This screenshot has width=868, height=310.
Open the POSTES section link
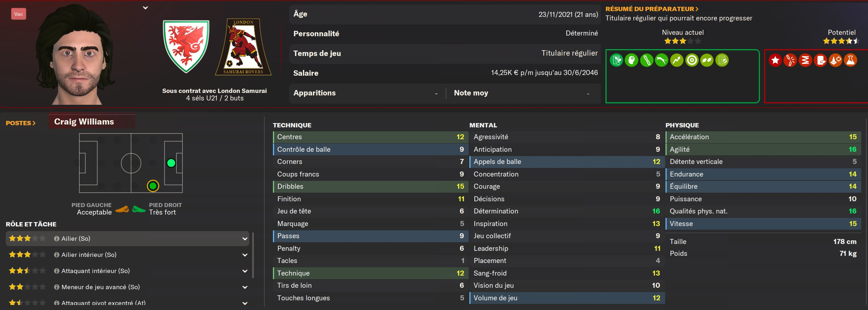pos(20,123)
